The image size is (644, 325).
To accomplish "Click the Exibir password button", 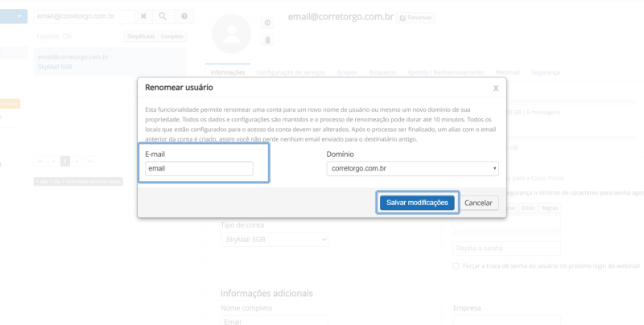I will point(528,208).
